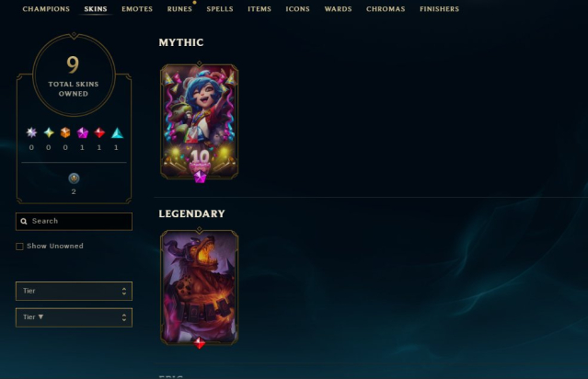Enable the Show Unowned checkbox

click(x=19, y=247)
